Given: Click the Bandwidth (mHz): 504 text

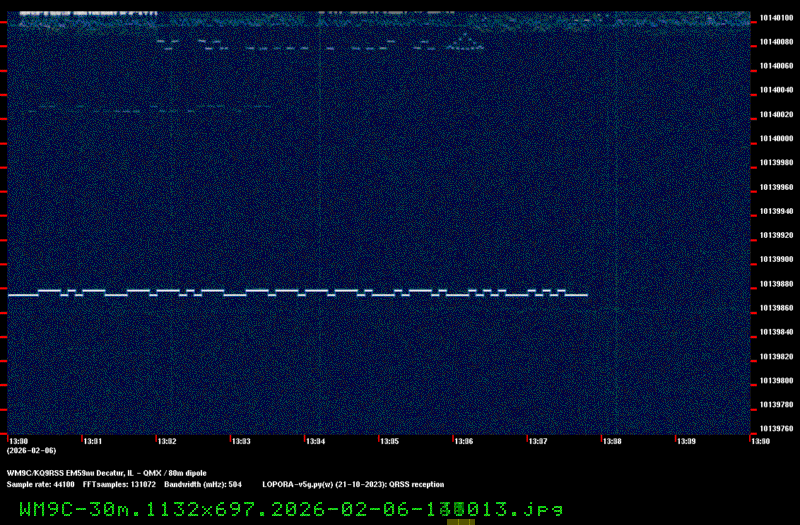Looking at the screenshot, I should click(x=203, y=484).
